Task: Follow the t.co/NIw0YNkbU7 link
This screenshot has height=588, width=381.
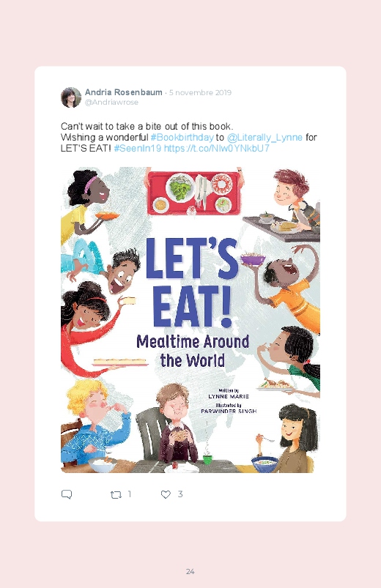Action: coord(217,148)
